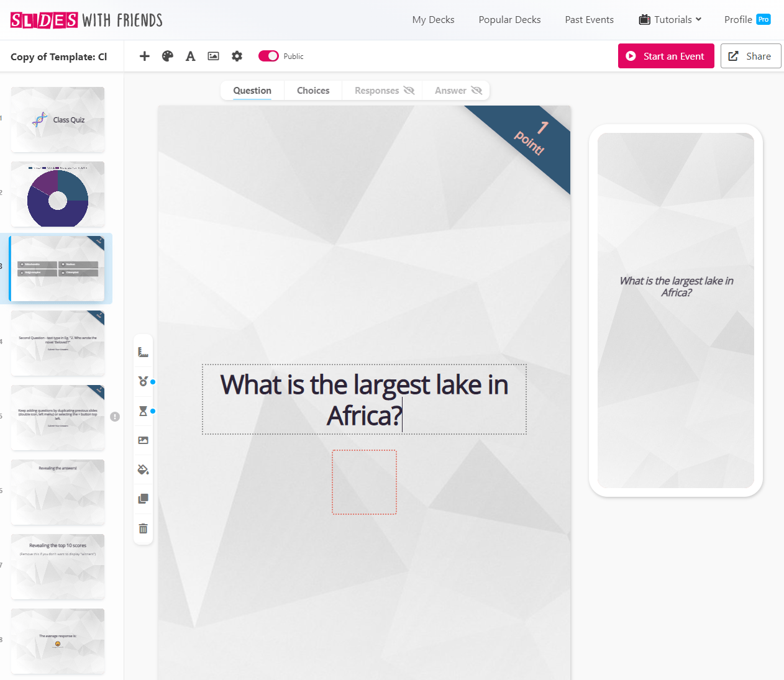Expand the Tutorials dropdown
This screenshot has width=784, height=680.
pyautogui.click(x=670, y=19)
